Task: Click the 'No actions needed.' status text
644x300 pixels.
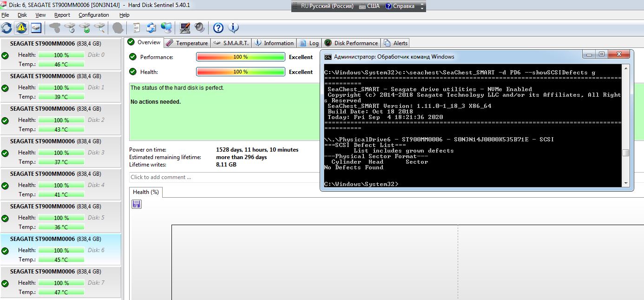Action: point(156,102)
